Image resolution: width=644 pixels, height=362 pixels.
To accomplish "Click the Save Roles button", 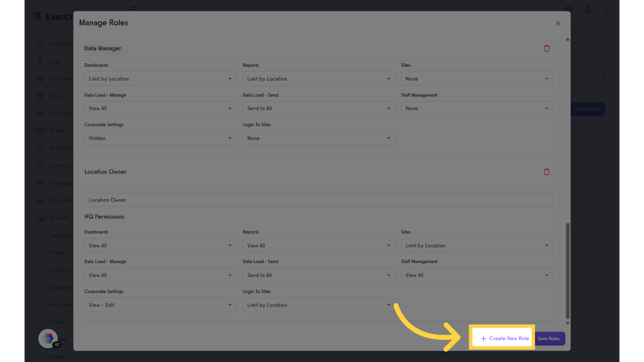I will click(x=549, y=338).
